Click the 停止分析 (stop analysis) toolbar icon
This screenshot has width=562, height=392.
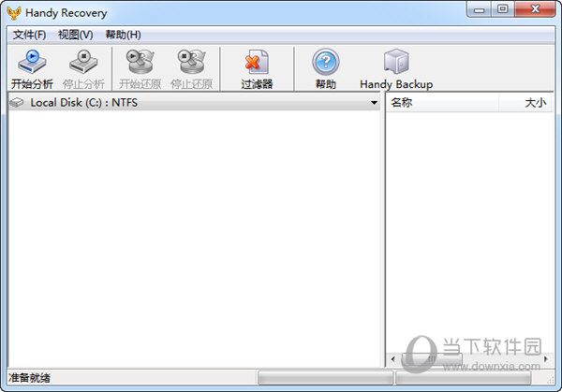point(83,62)
